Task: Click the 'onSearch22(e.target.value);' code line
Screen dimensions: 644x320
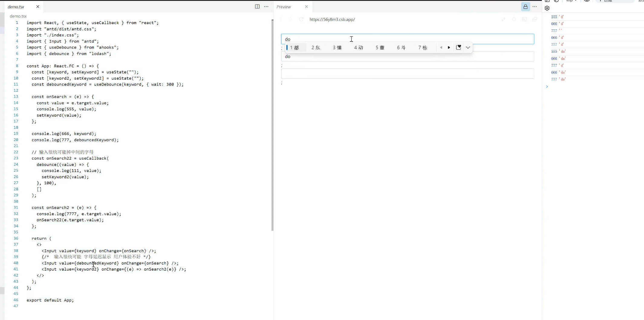Action: [70, 220]
